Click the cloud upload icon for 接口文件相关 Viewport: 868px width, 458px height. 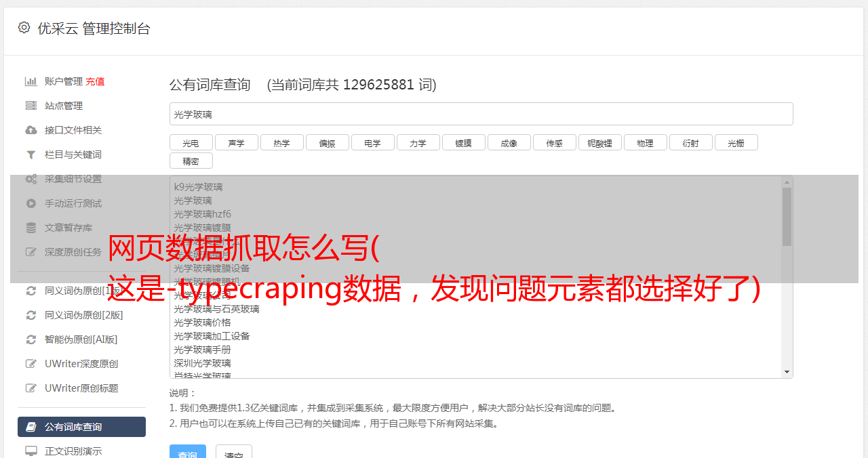(31, 130)
